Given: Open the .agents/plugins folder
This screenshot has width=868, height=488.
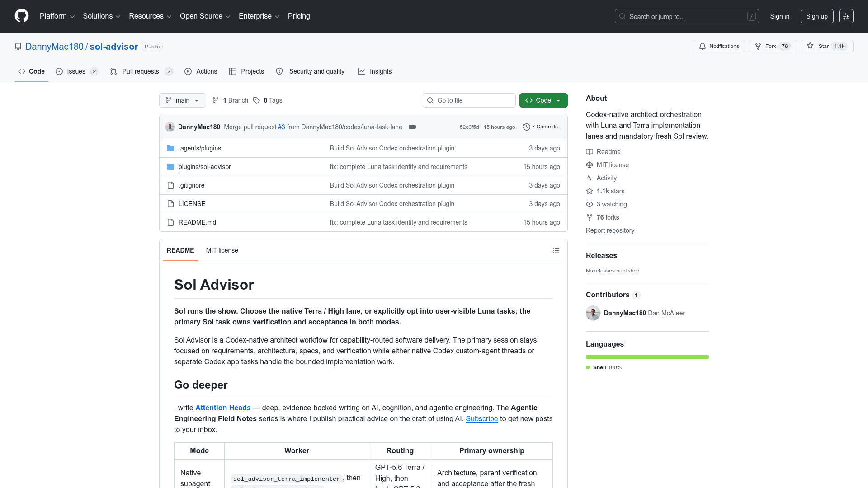Looking at the screenshot, I should tap(200, 148).
